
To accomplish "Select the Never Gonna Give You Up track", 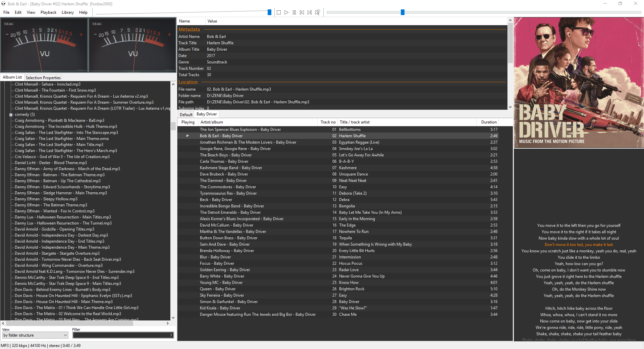I will [338, 276].
